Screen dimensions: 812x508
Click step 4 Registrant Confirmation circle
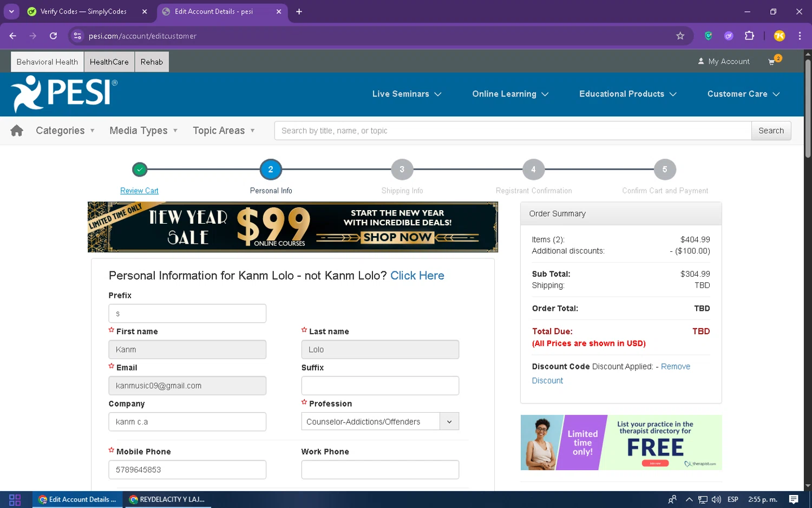coord(533,170)
